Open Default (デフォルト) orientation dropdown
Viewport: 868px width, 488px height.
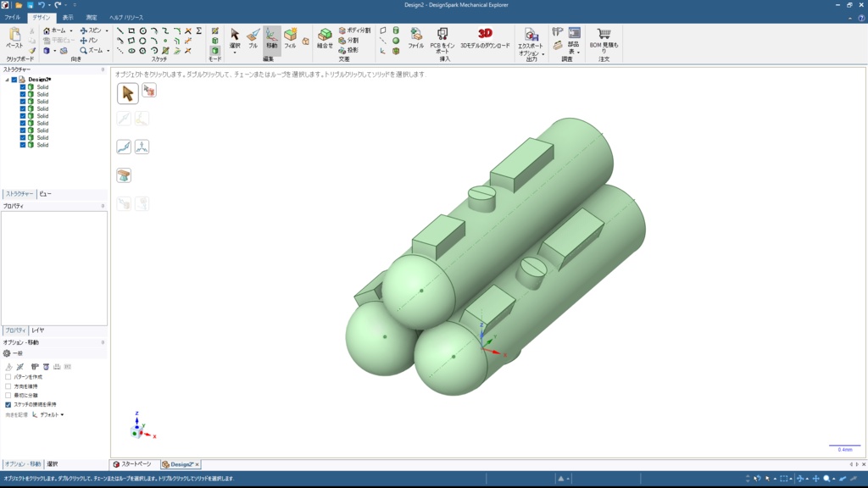pos(62,414)
